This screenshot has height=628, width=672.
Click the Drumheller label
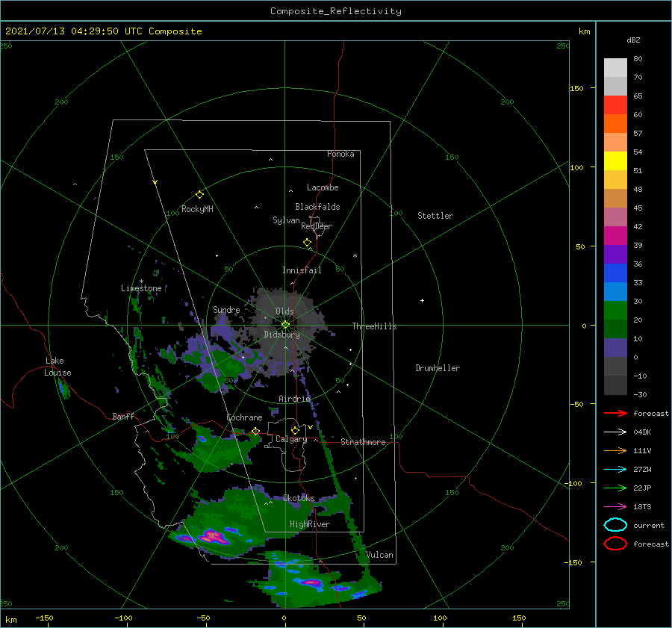tap(438, 368)
